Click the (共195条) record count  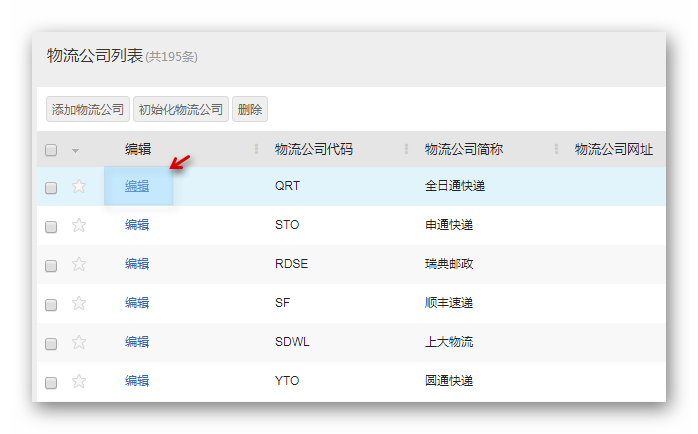coord(171,57)
